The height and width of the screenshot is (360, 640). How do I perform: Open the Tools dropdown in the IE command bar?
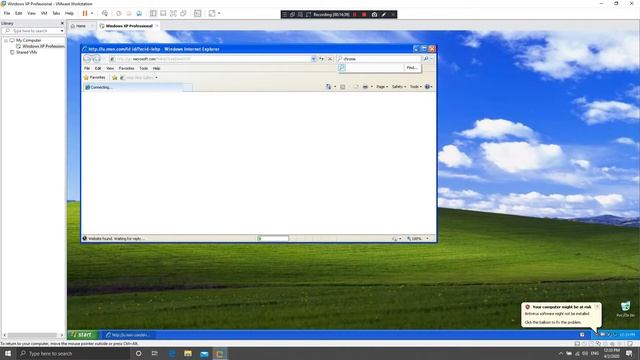416,87
